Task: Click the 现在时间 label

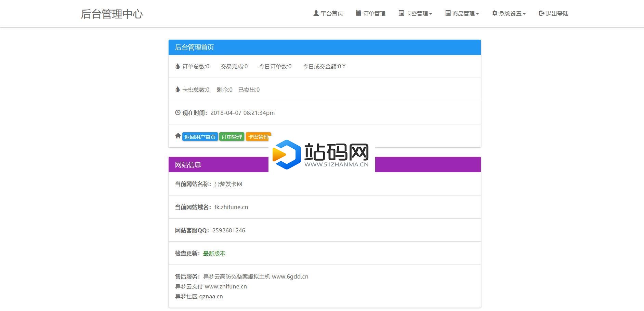Action: pos(195,113)
